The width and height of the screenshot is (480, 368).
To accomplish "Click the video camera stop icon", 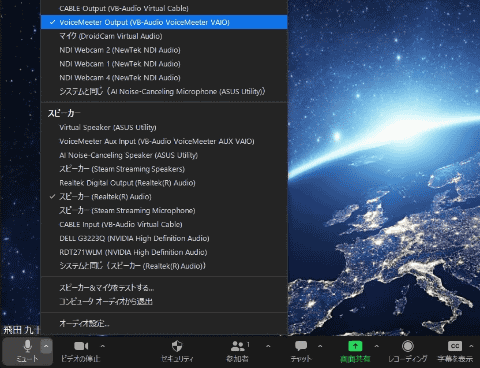I will (x=81, y=346).
